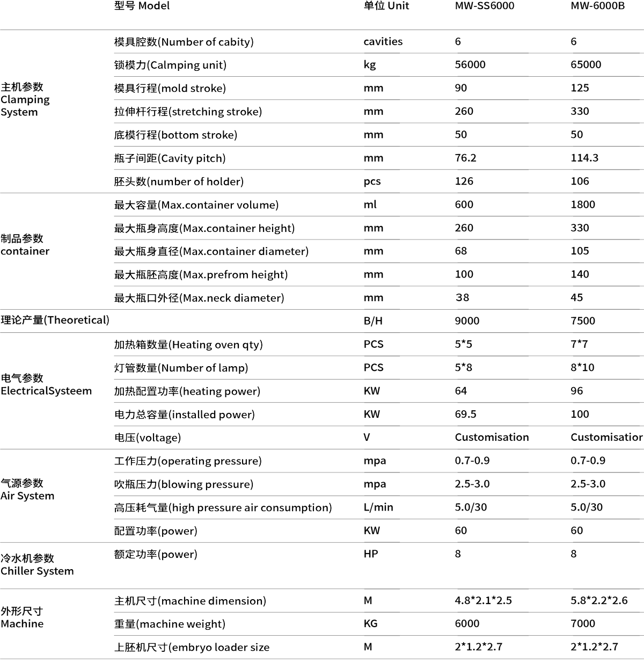644x662 pixels.
Task: Select the Max.container volume label
Action: (x=196, y=205)
